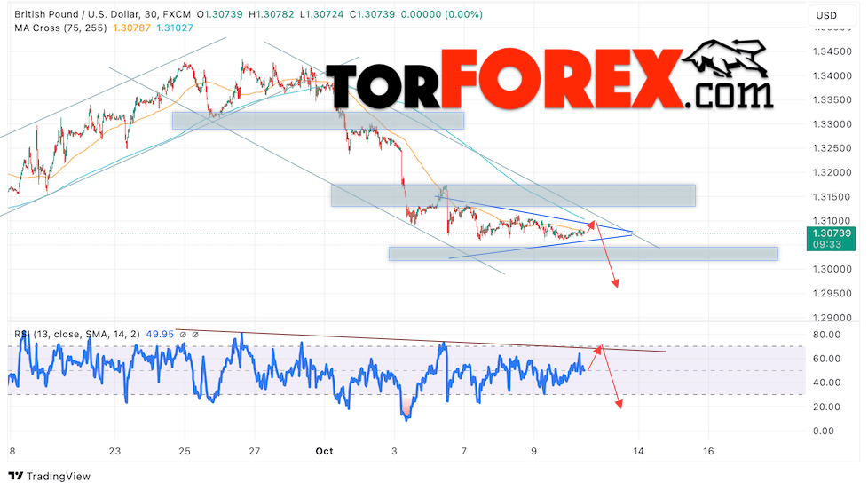Click the 16 date label on the time axis
Screen dimensions: 868x490
(x=708, y=451)
